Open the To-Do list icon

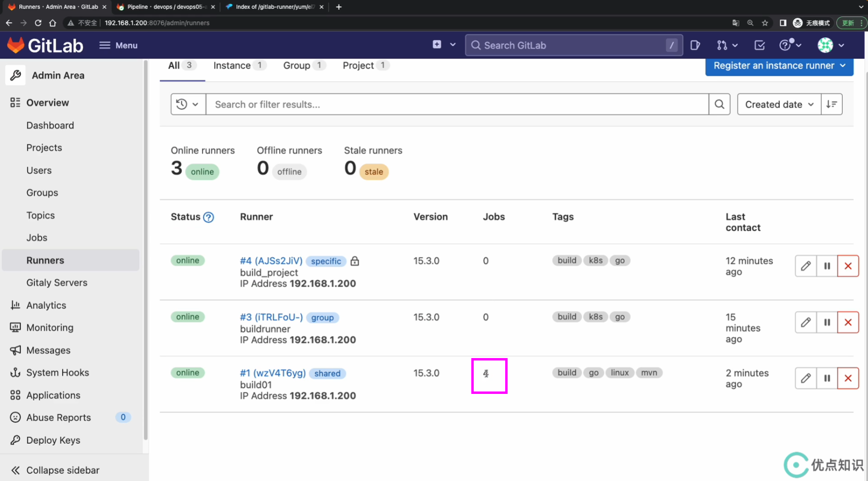coord(759,45)
